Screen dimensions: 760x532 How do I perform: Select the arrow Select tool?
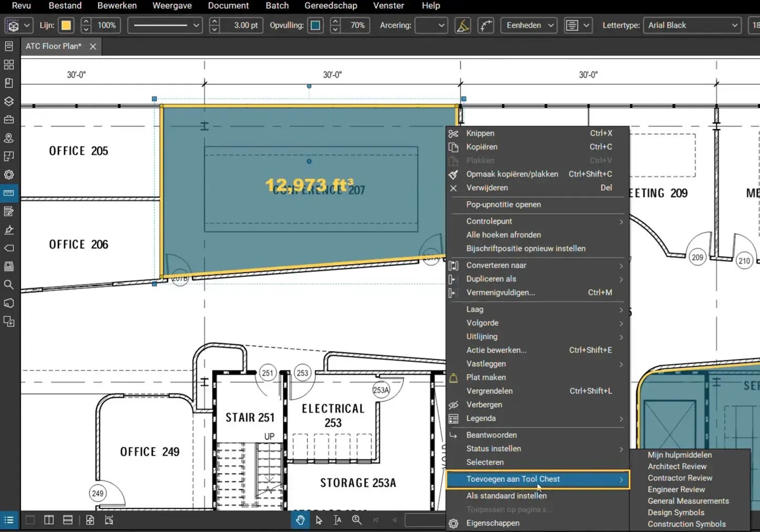[x=319, y=520]
